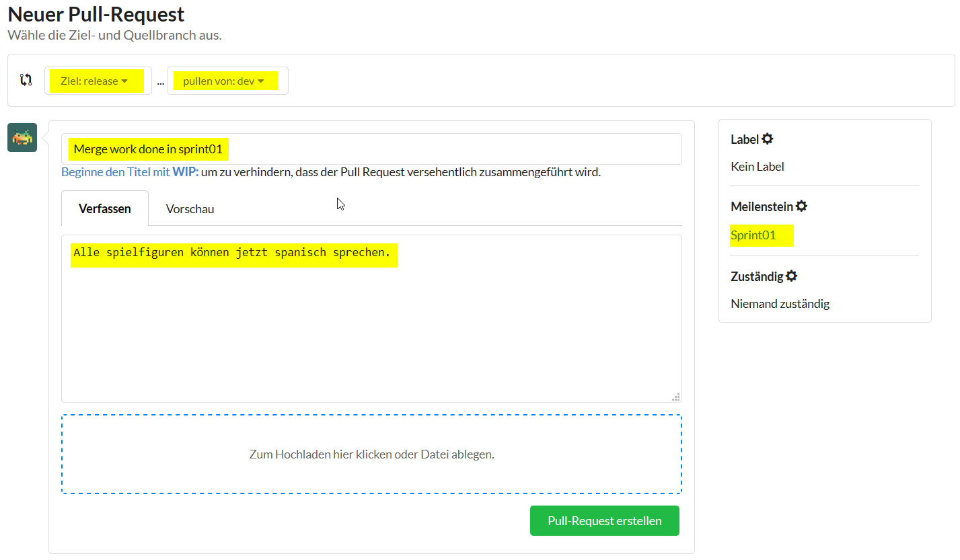The width and height of the screenshot is (960, 560).
Task: Click the pixel-art user avatar
Action: click(x=22, y=138)
